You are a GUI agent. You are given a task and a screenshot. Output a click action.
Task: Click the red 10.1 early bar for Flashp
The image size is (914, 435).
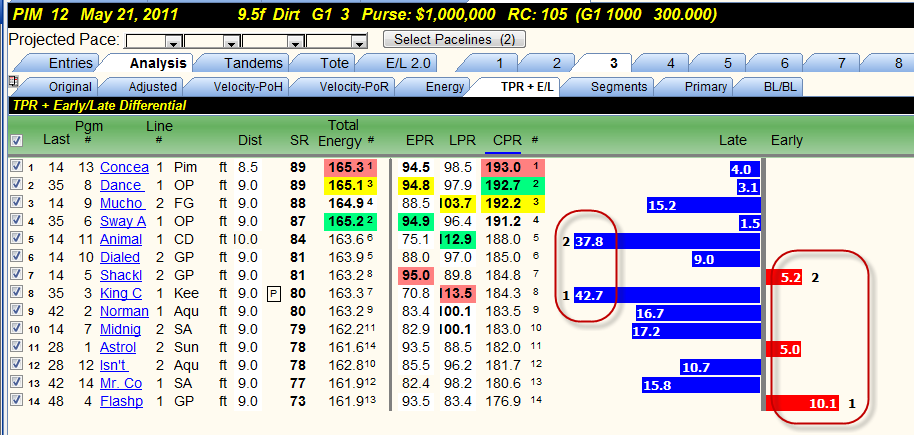tap(801, 403)
